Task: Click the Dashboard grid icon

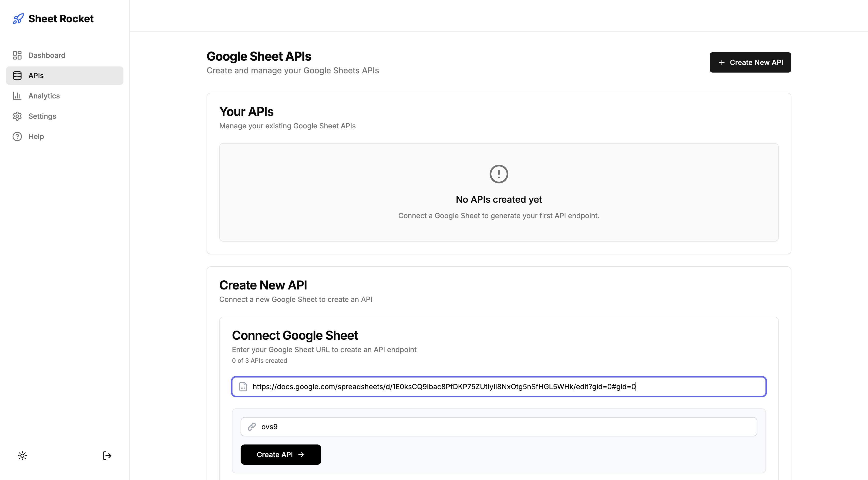Action: (17, 55)
